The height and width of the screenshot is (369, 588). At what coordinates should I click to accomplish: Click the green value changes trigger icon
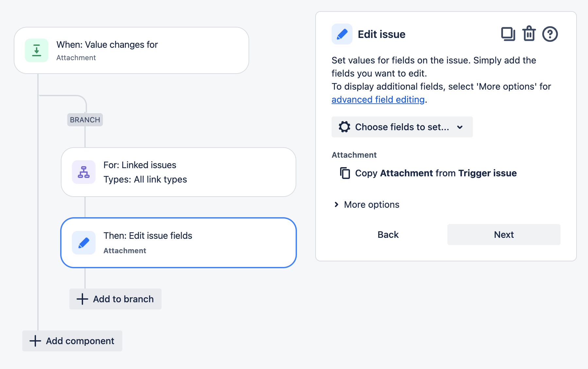pos(36,50)
